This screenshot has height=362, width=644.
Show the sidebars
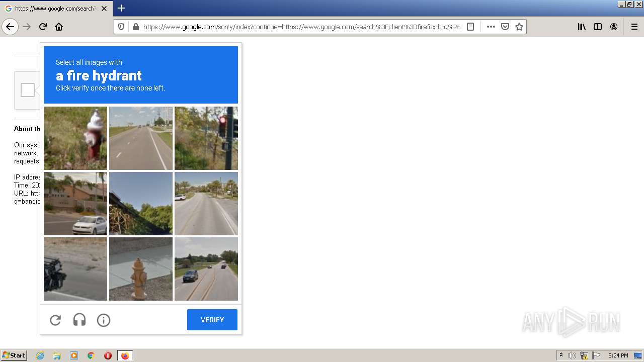598,27
